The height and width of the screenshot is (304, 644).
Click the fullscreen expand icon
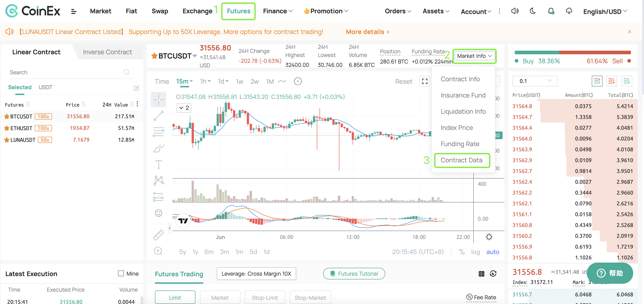coord(425,81)
